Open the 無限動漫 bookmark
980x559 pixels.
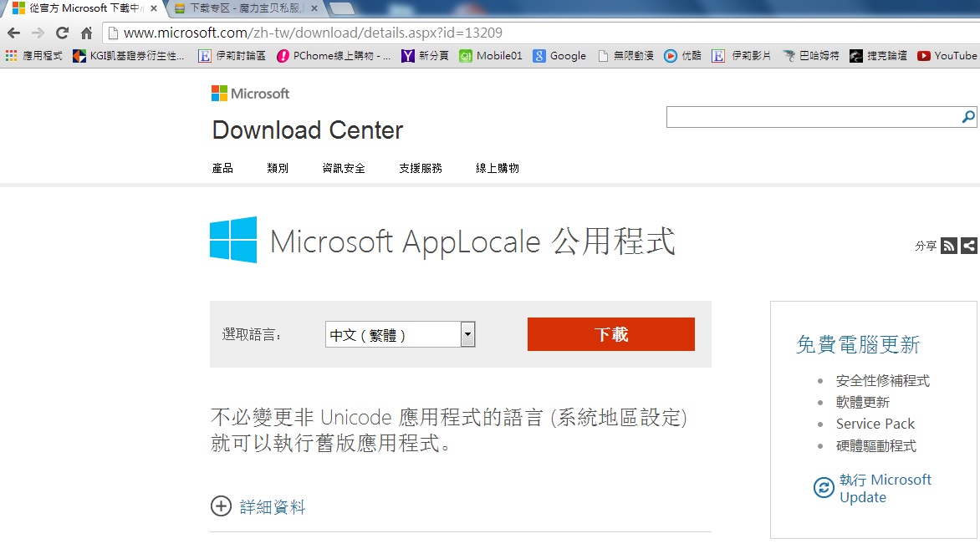point(625,56)
